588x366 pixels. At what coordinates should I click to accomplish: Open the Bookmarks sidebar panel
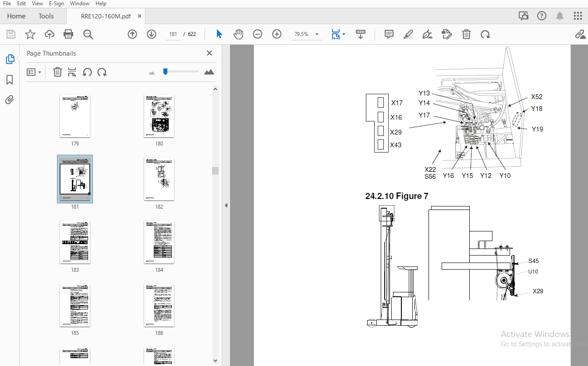point(10,80)
